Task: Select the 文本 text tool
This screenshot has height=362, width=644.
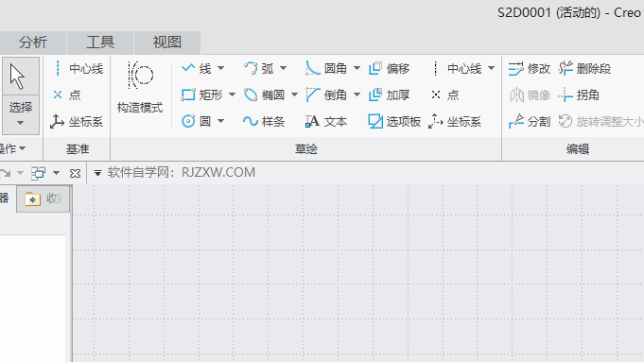Action: 326,122
